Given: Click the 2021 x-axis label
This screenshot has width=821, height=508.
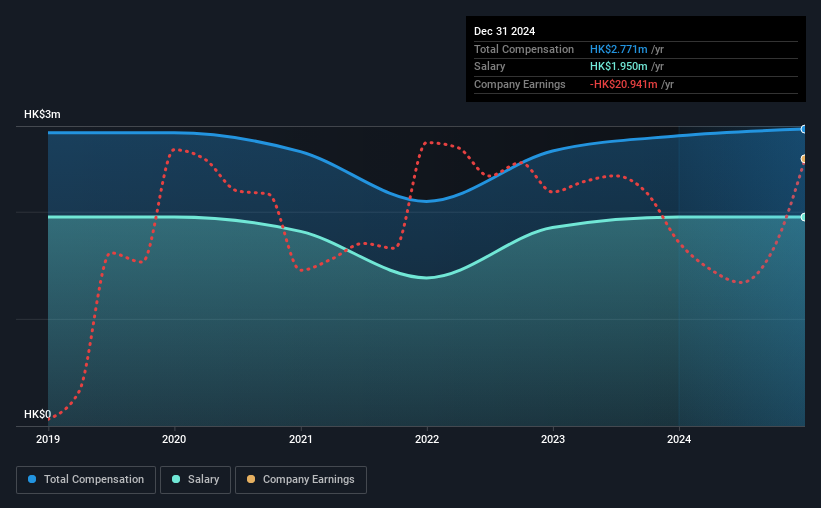Looking at the screenshot, I should pyautogui.click(x=301, y=439).
